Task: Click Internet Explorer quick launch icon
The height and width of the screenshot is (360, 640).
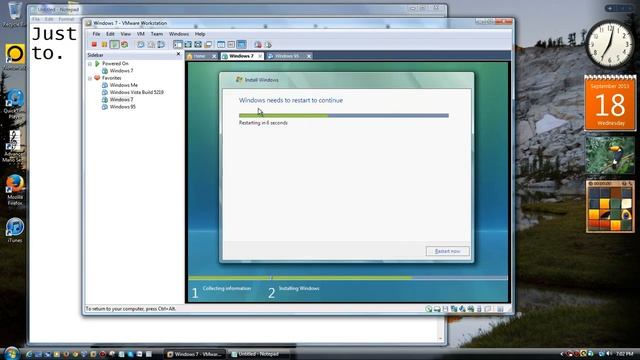Action: (x=29, y=354)
